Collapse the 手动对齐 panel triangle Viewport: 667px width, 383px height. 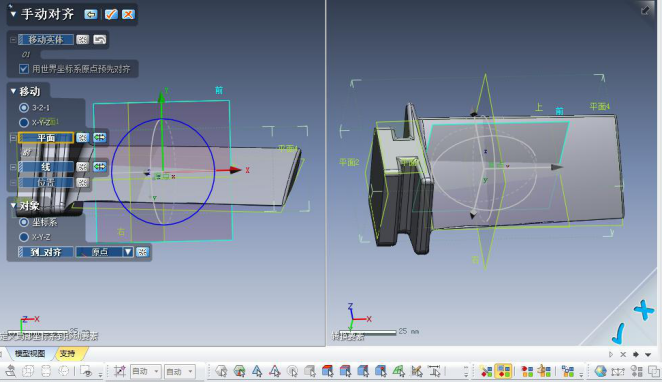click(13, 14)
